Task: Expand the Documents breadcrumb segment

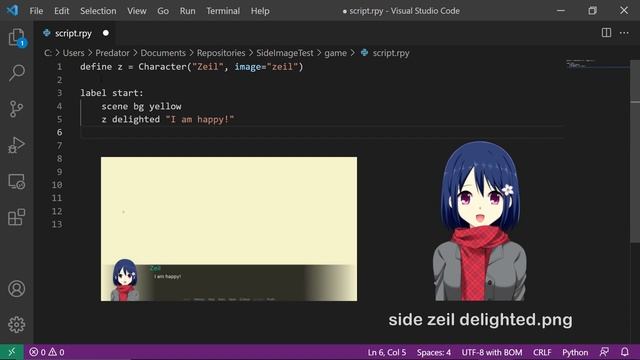Action: 163,53
